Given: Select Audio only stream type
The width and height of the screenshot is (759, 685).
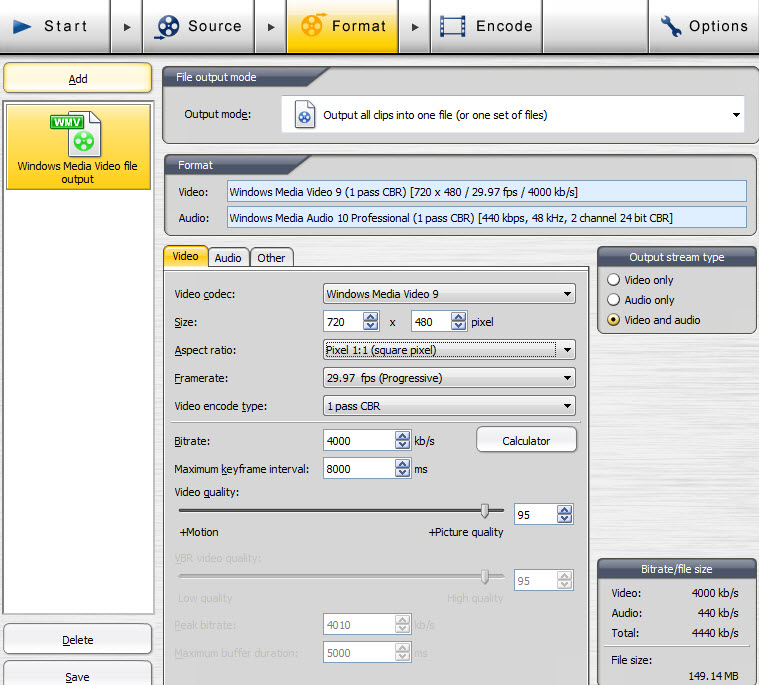Looking at the screenshot, I should coord(613,300).
